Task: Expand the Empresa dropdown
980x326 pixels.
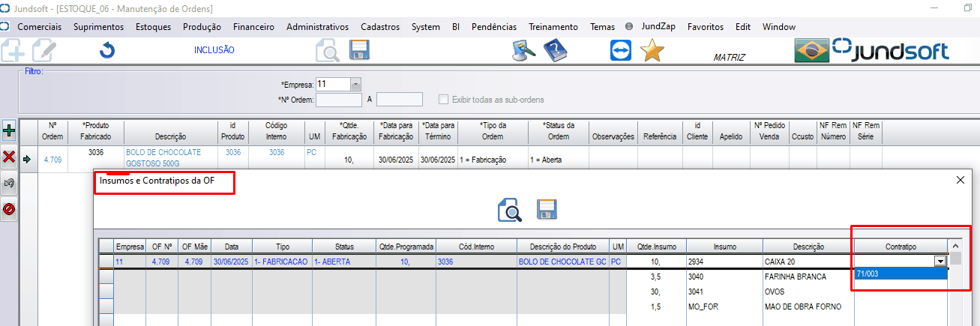Action: point(355,84)
